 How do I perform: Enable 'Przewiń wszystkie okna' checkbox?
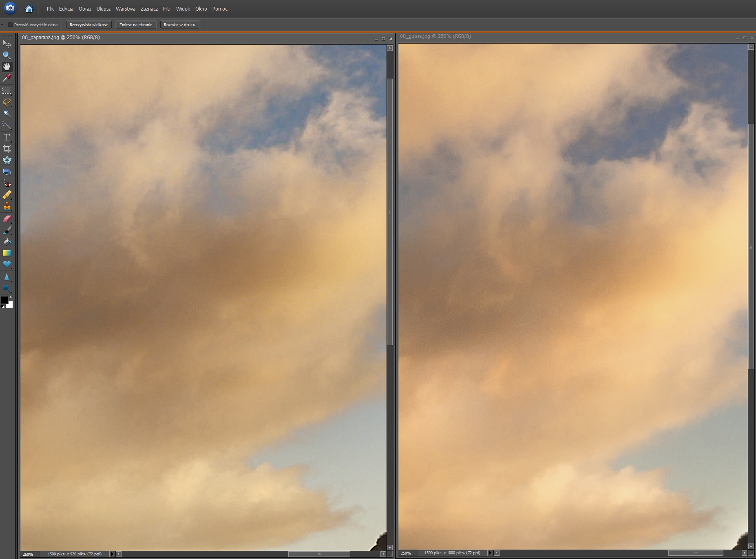pyautogui.click(x=11, y=25)
